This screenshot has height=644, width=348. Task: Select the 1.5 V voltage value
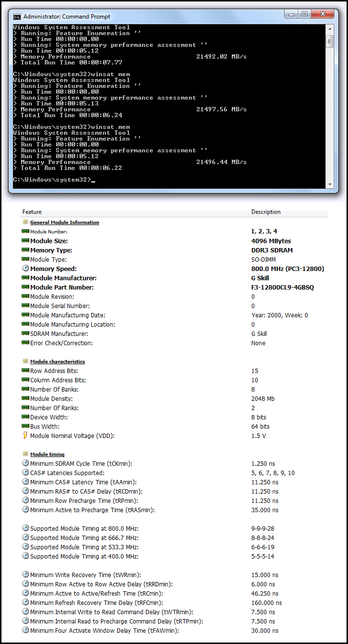(x=259, y=436)
